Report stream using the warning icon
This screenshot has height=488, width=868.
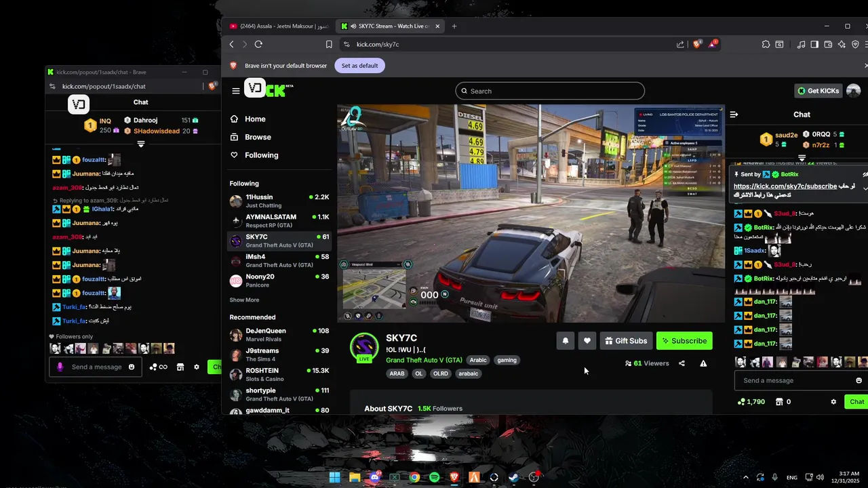[703, 363]
